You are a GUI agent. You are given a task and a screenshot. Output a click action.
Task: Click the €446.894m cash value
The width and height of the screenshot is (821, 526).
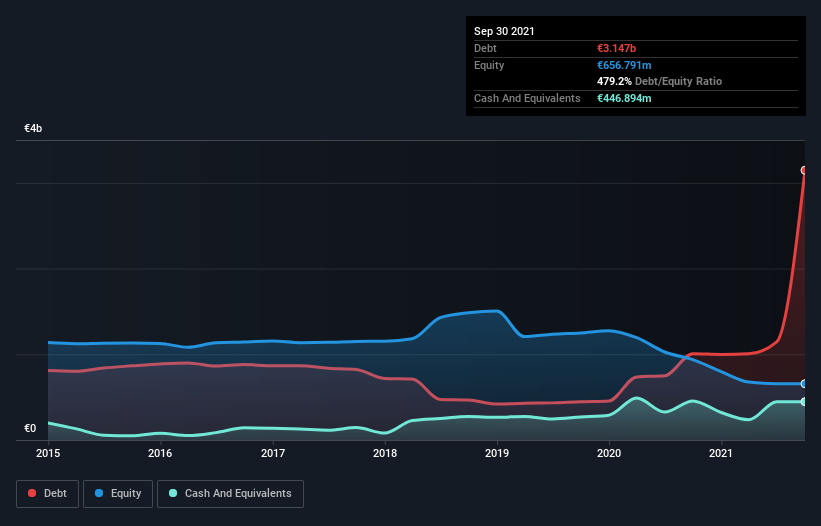(624, 98)
